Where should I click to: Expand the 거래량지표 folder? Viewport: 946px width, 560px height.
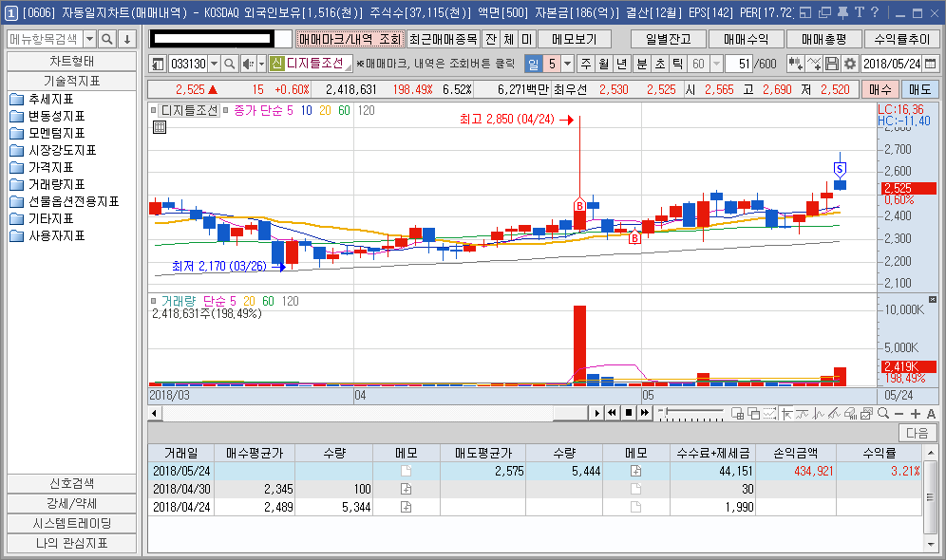(47, 184)
